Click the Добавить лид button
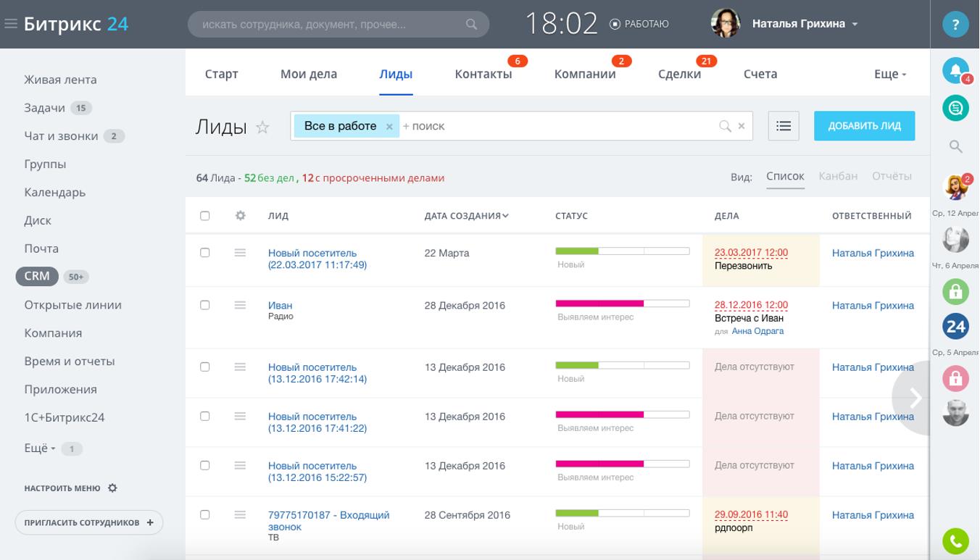 (x=864, y=126)
